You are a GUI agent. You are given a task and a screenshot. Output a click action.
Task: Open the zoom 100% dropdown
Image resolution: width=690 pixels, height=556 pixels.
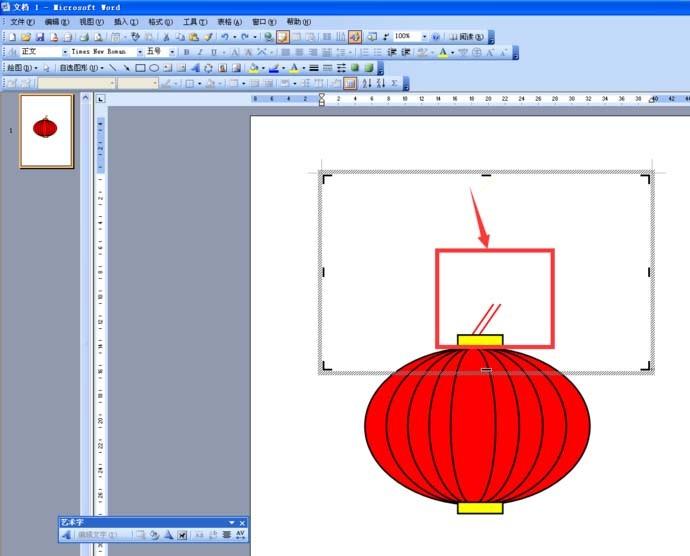click(424, 36)
